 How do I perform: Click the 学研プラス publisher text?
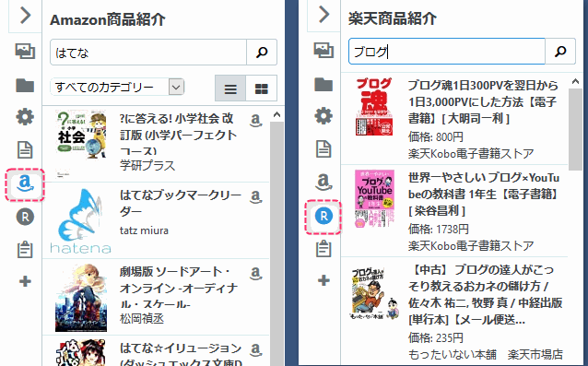point(147,165)
